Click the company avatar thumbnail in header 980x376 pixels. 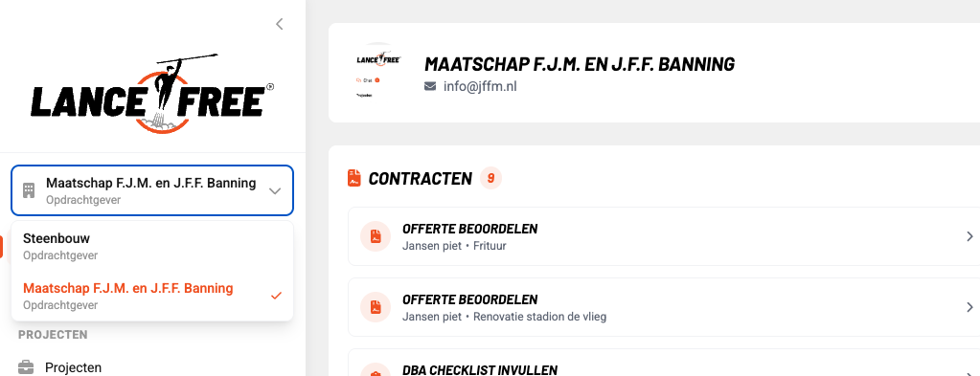378,72
